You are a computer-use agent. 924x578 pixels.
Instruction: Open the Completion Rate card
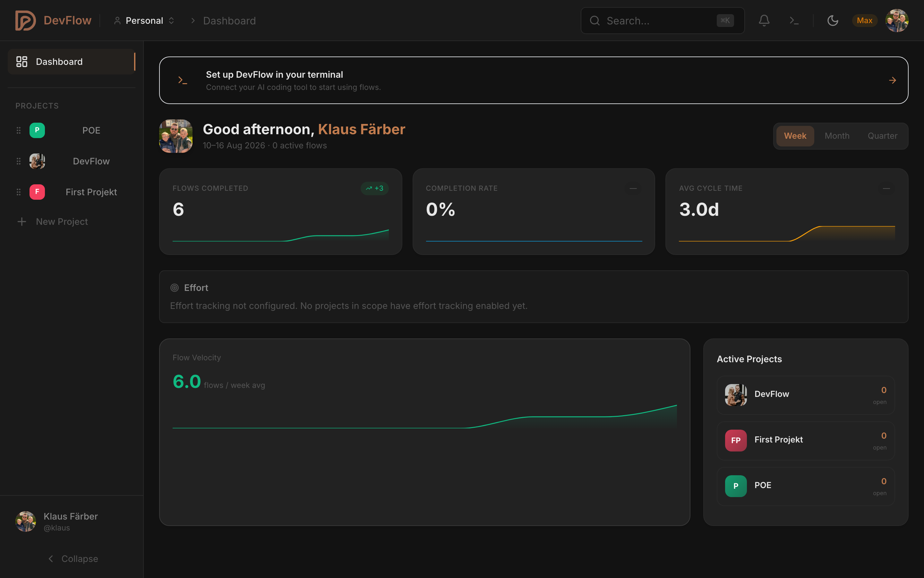(534, 212)
